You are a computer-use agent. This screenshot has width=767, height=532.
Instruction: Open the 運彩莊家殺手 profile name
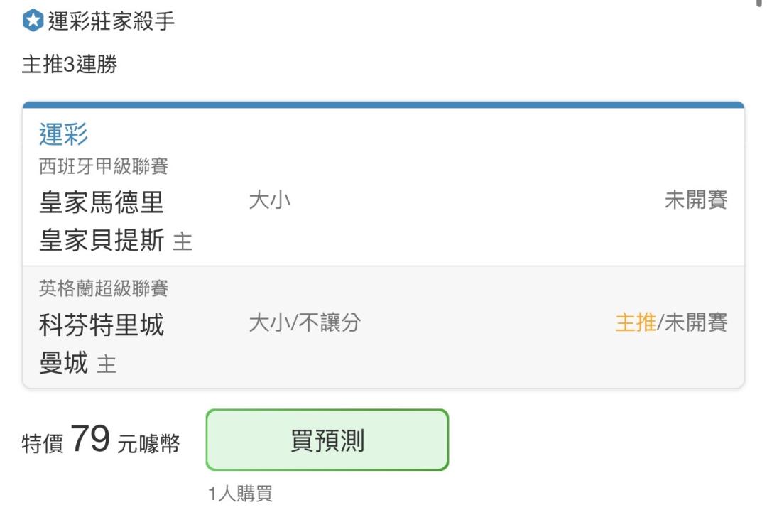pos(111,21)
